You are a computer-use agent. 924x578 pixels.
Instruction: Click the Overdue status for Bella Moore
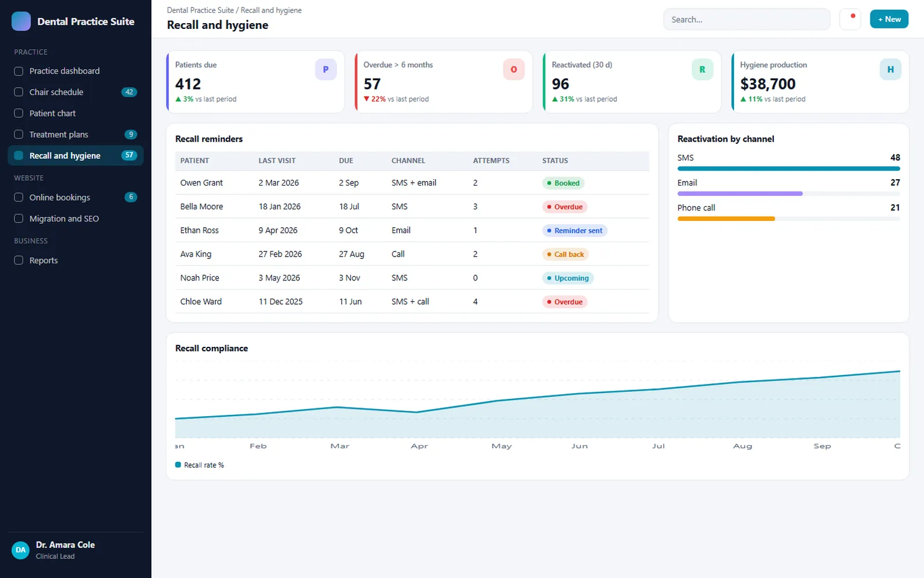565,207
